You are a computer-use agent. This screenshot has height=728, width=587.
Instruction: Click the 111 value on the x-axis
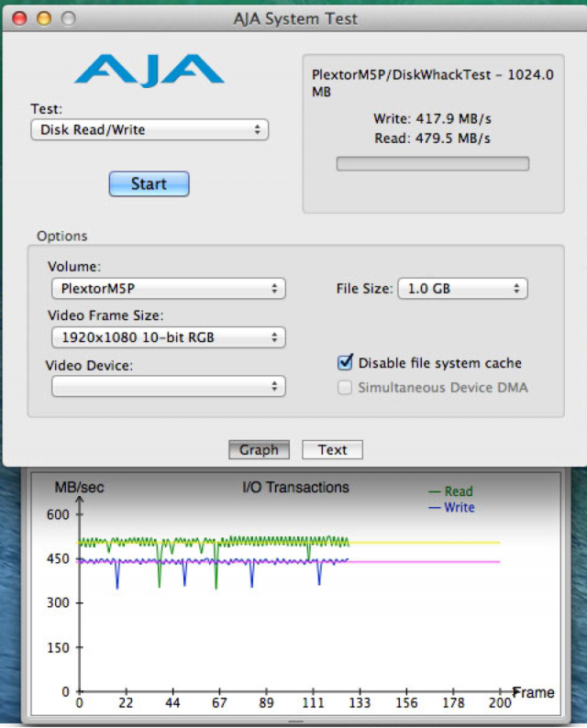point(313,703)
